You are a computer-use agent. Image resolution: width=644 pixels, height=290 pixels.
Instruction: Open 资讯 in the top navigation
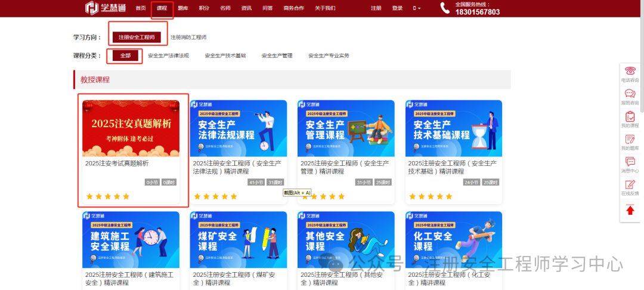(246, 8)
